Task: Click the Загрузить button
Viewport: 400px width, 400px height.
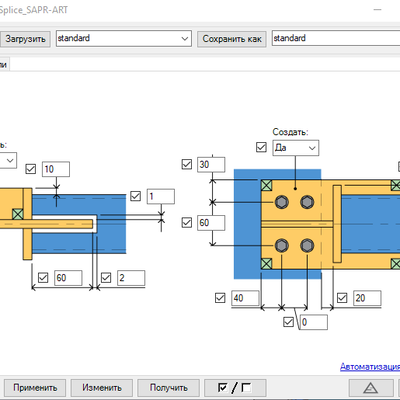Action: click(x=25, y=39)
